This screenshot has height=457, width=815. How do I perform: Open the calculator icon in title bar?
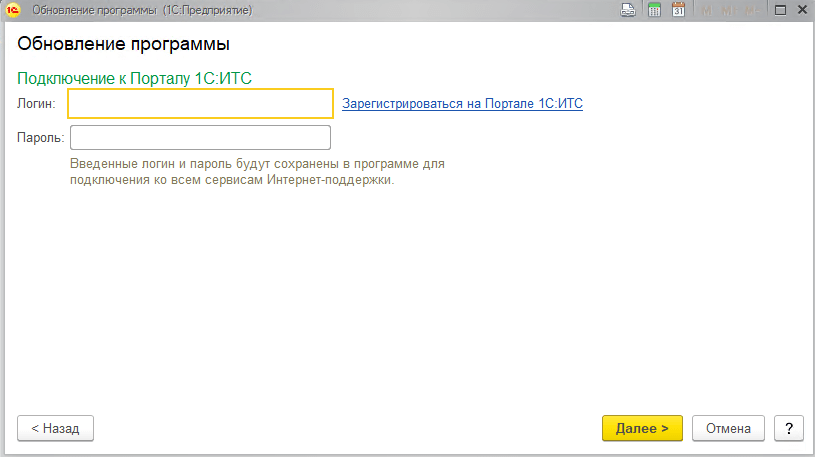(654, 10)
